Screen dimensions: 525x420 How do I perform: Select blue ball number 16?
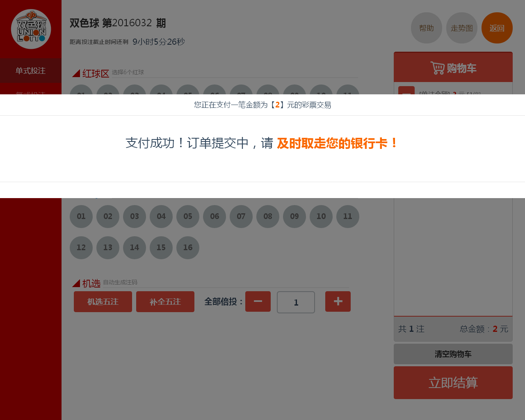pyautogui.click(x=188, y=248)
